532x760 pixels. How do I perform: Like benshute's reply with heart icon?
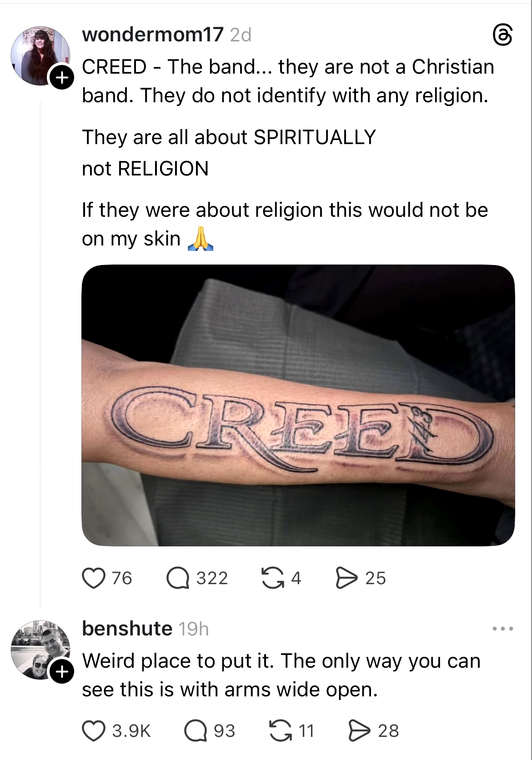94,731
